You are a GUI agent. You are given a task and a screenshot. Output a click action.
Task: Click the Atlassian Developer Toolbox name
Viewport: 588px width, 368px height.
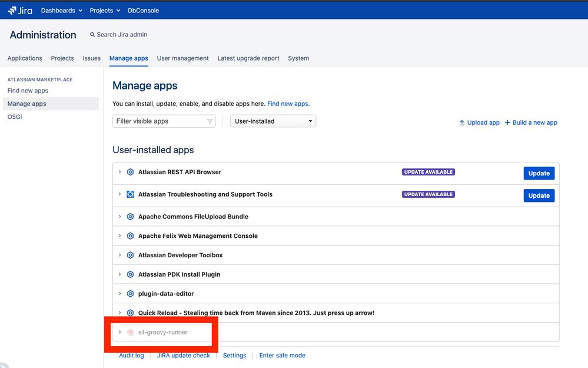180,255
